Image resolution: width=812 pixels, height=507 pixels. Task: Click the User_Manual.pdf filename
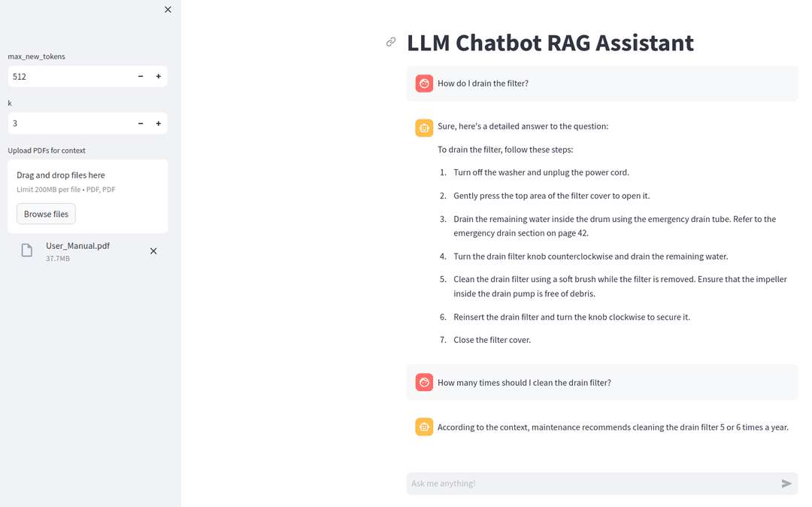(77, 245)
